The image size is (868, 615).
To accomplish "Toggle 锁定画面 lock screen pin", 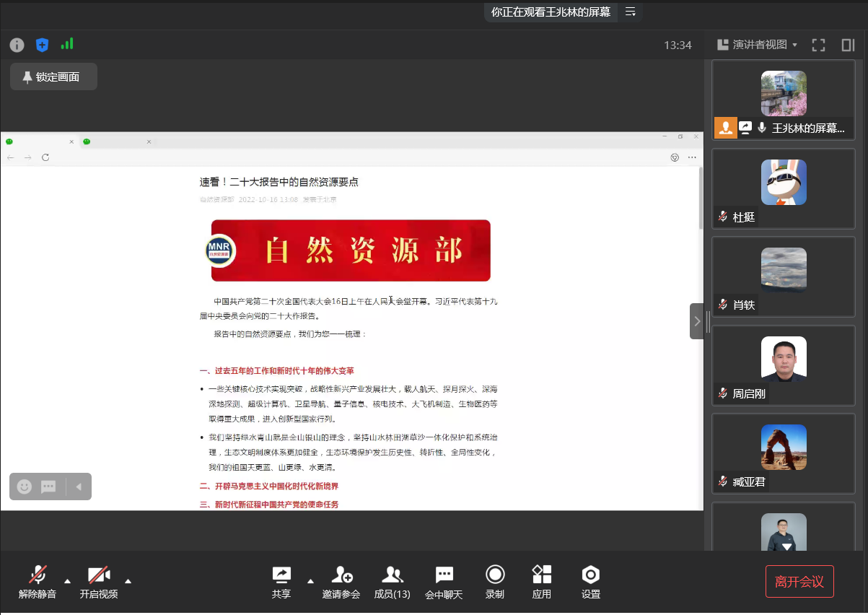I will click(53, 77).
